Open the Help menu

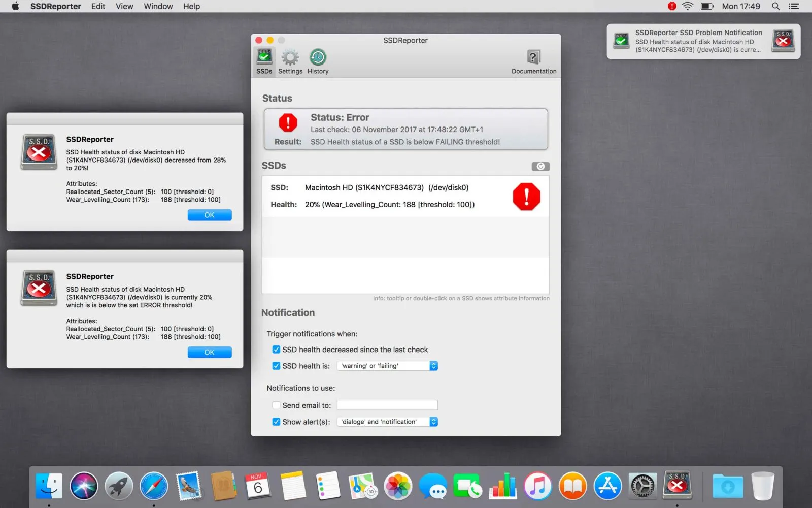pos(191,6)
